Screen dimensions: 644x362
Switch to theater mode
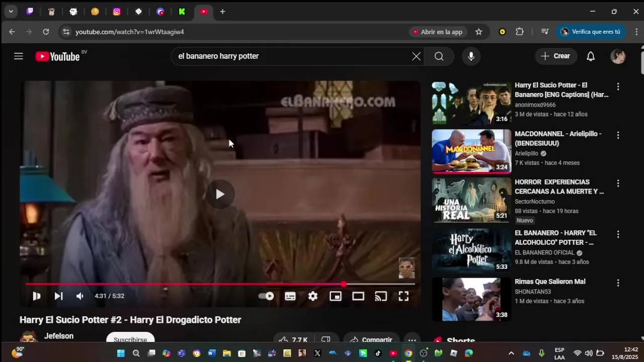pyautogui.click(x=358, y=296)
